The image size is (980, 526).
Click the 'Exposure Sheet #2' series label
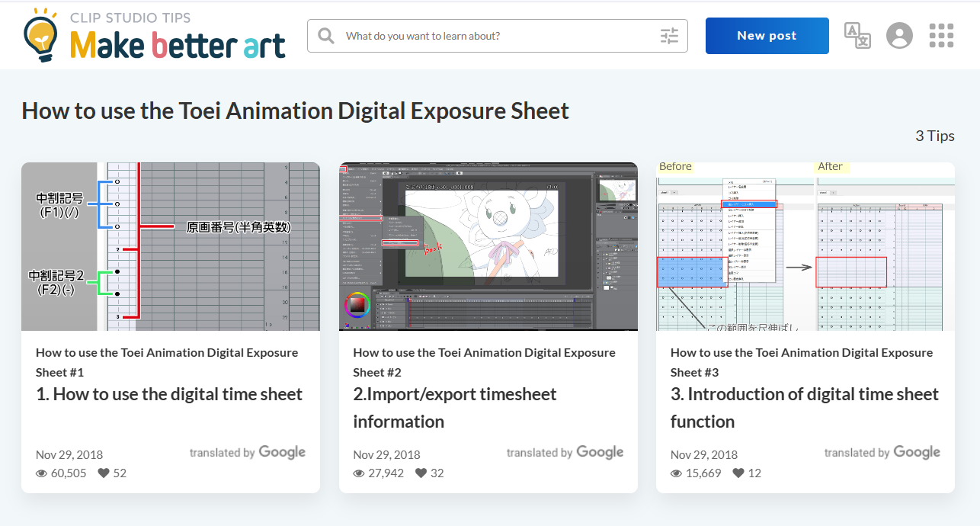485,362
